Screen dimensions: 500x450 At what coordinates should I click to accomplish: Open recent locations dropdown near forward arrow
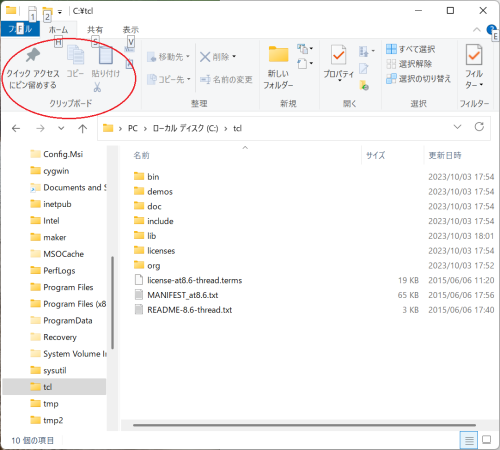[x=61, y=128]
